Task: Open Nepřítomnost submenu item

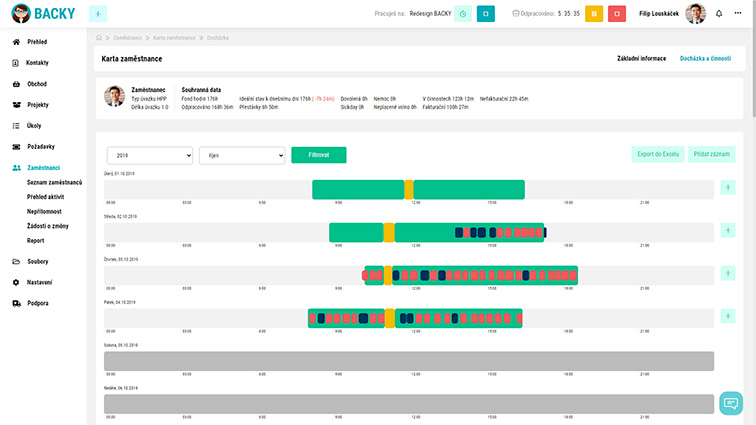Action: click(x=46, y=212)
